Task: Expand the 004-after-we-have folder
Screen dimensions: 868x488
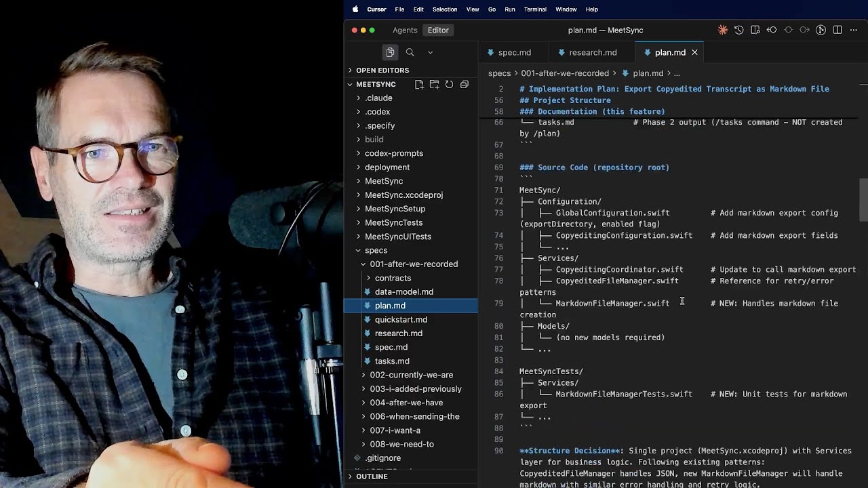Action: coord(410,403)
